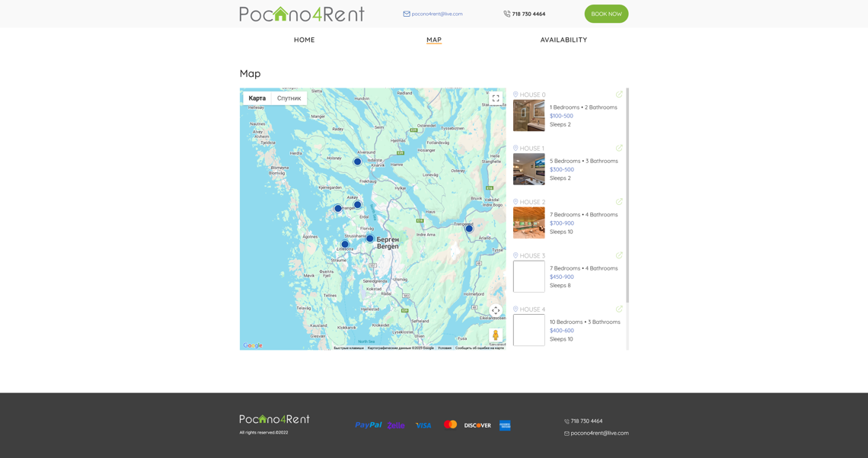Switch the map to Спутник satellite view
The width and height of the screenshot is (868, 458).
click(x=289, y=98)
